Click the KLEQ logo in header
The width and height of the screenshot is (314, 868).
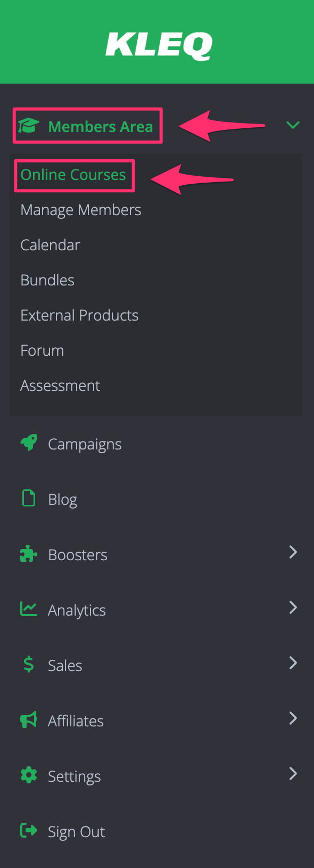(x=159, y=45)
